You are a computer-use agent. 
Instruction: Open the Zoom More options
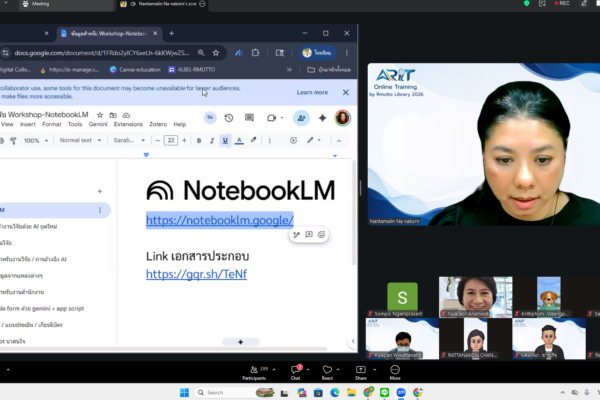click(395, 372)
